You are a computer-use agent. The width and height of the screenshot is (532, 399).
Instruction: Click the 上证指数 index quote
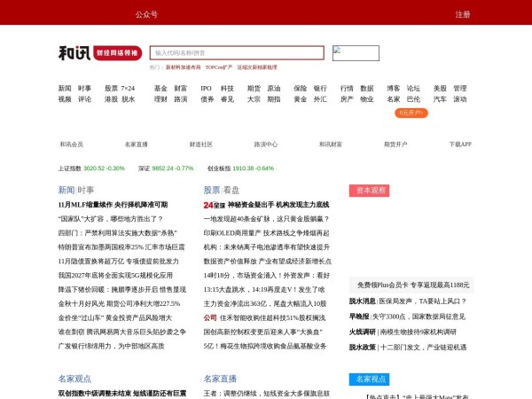pyautogui.click(x=92, y=168)
